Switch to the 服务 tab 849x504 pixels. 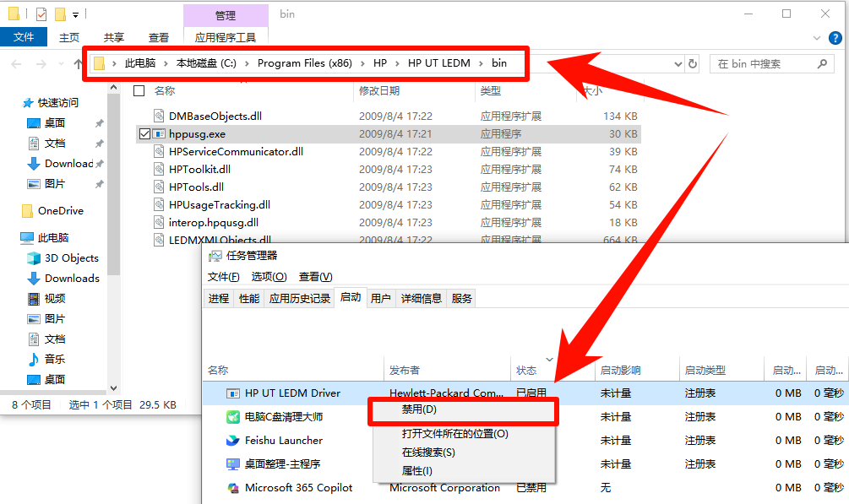click(x=461, y=298)
